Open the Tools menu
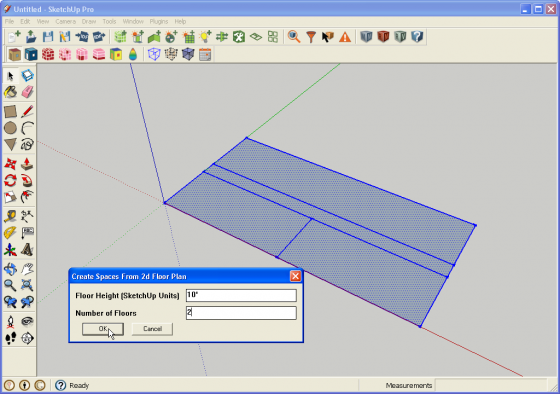560x394 pixels. [109, 21]
